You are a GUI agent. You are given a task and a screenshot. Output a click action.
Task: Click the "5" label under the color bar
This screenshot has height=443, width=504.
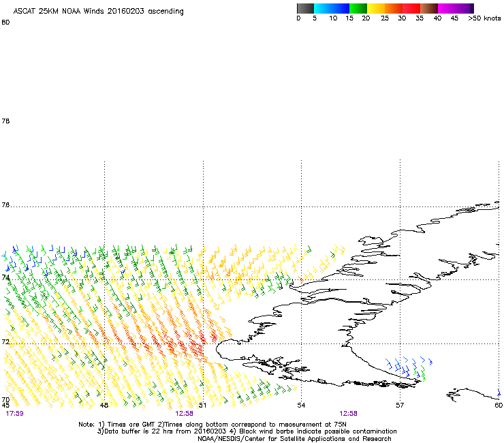click(x=315, y=18)
